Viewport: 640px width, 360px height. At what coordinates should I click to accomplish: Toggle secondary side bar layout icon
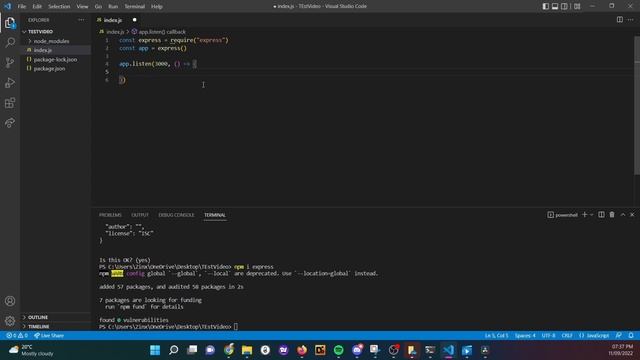564,6
